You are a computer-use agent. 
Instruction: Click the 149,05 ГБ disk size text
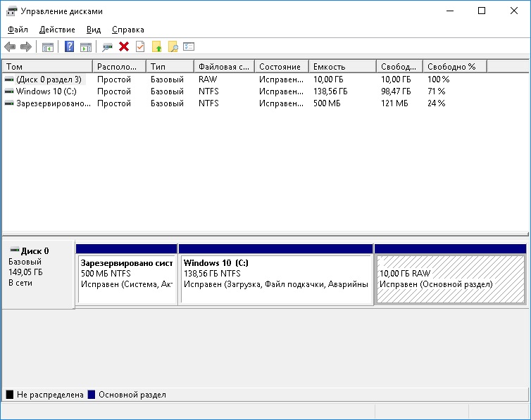[x=25, y=272]
